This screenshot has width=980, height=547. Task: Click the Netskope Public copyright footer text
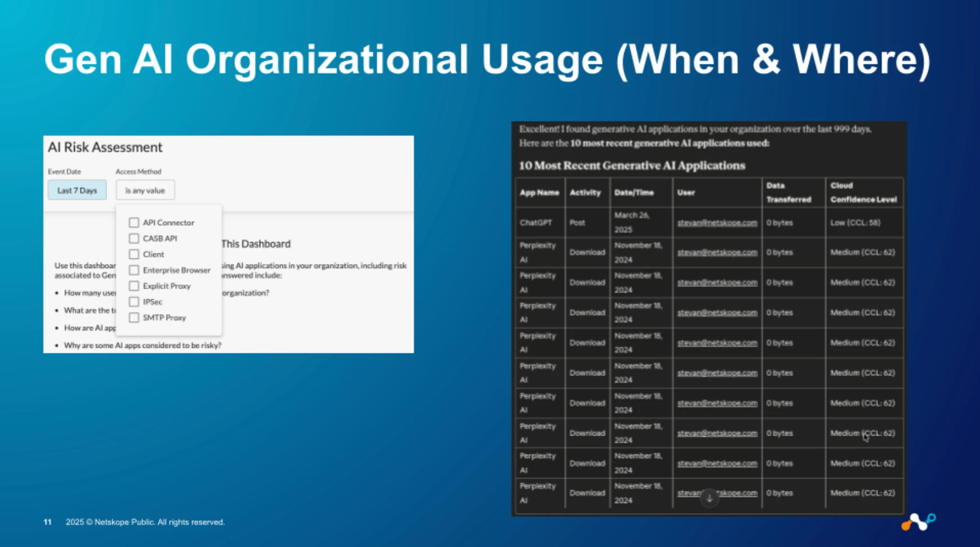[145, 522]
